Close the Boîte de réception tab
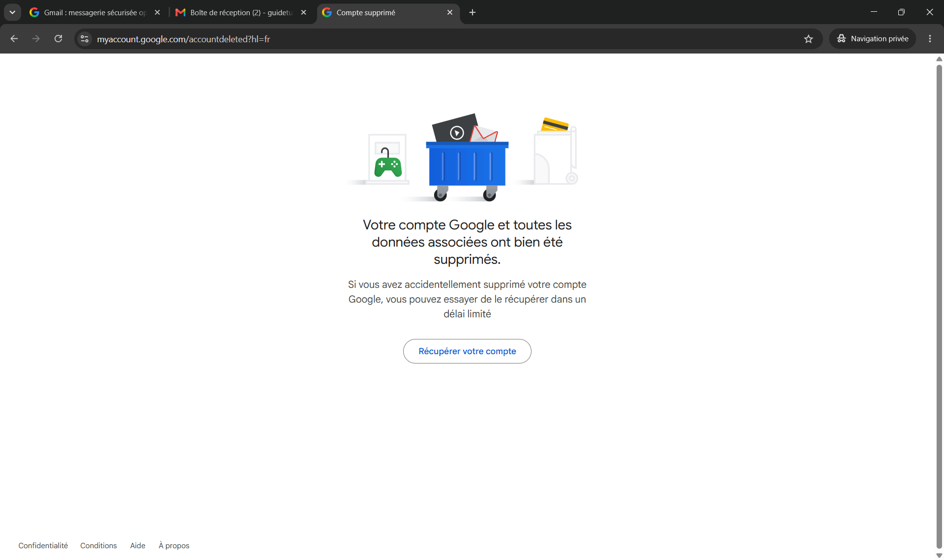Screen dimensions: 944x560 pos(303,12)
